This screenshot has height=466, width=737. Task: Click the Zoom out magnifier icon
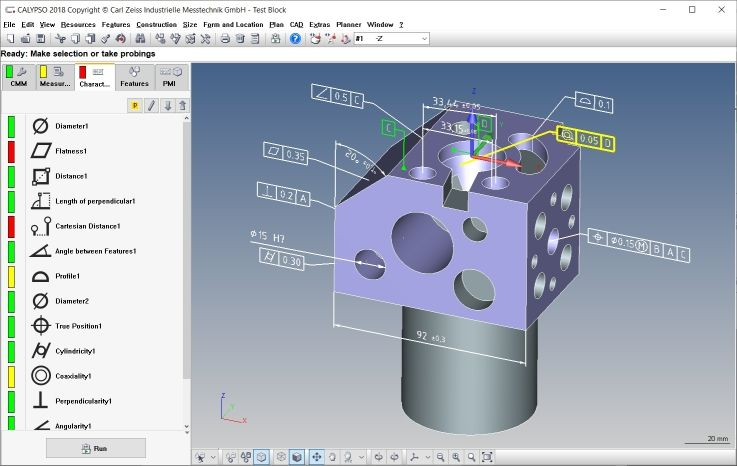point(440,457)
